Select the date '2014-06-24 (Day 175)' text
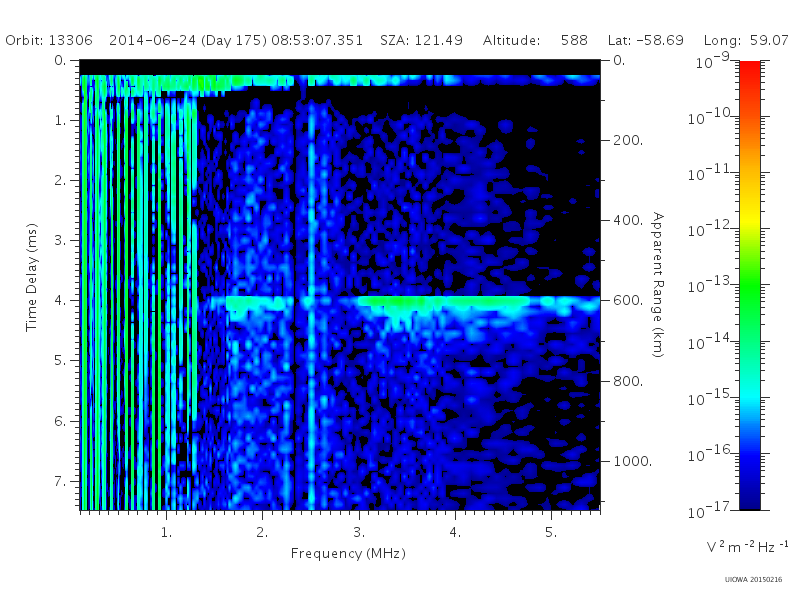Screen dimensions: 800x600 click(188, 40)
